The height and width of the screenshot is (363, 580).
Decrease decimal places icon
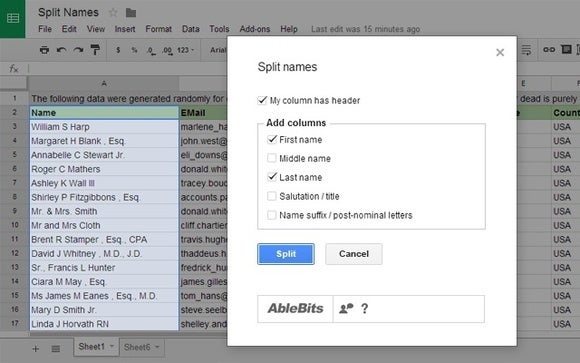151,50
